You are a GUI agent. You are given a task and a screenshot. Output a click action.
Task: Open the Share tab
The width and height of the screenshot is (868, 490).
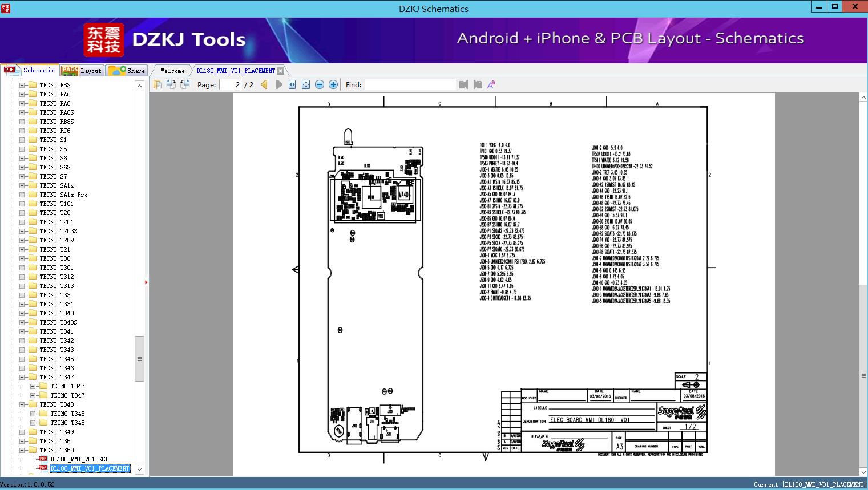coord(127,70)
